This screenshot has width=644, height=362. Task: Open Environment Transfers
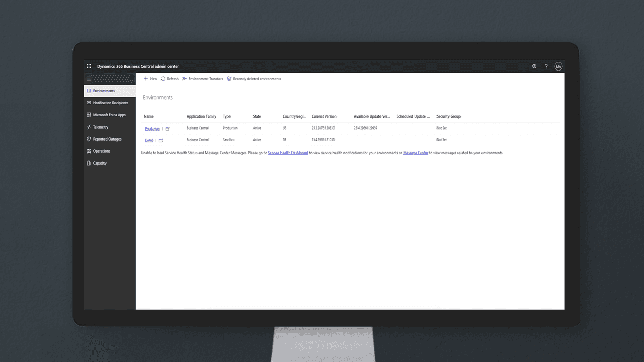(202, 79)
